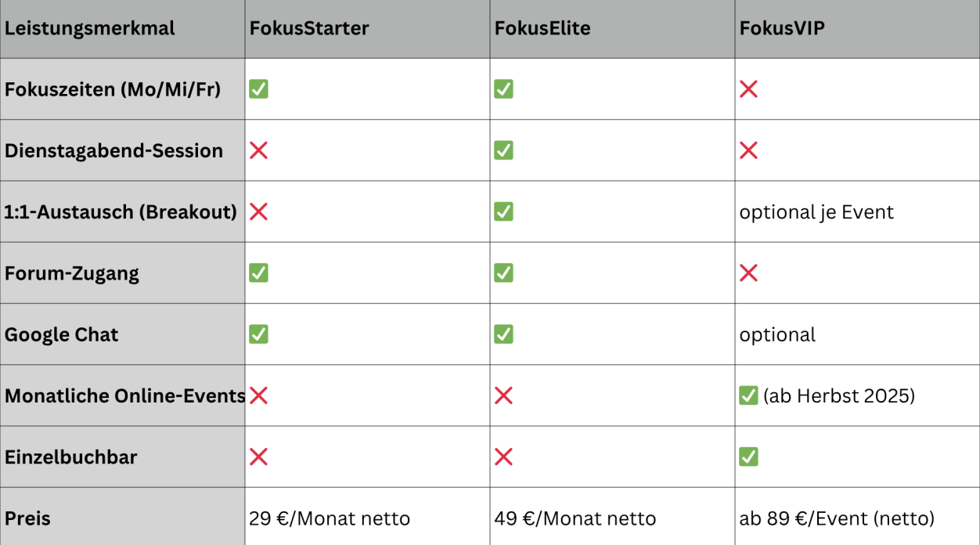Click the green checkmark for FokusVIP Einzelbuchbar

[748, 457]
